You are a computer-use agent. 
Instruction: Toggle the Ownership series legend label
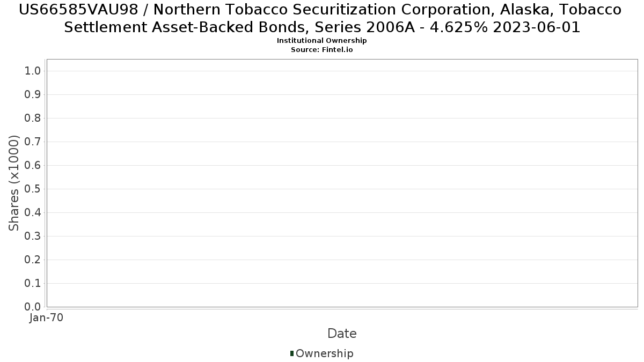(324, 353)
